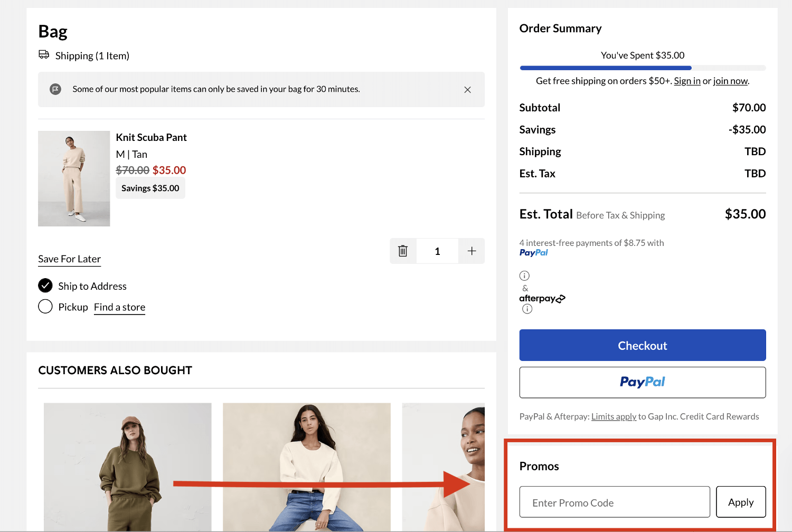Open Find a store for pickup
The width and height of the screenshot is (792, 532).
pos(119,307)
